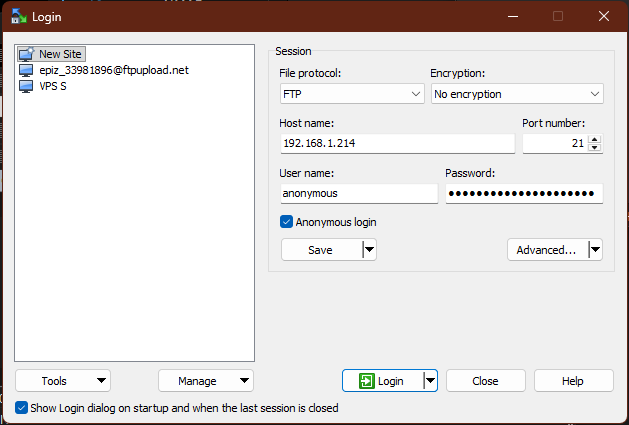Click the Help button
The image size is (629, 425).
573,381
